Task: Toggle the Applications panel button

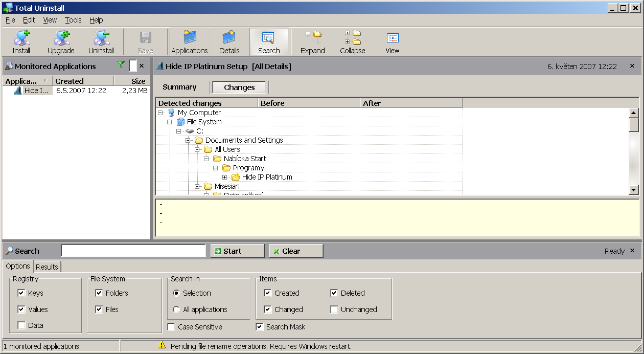Action: pos(190,42)
